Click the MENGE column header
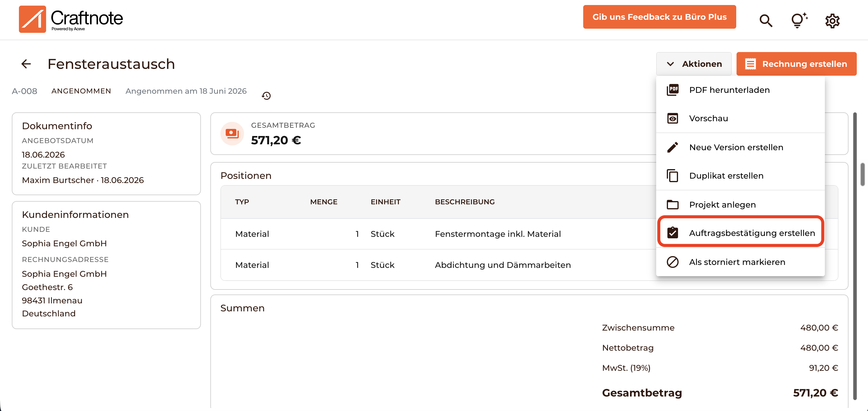Viewport: 868px width, 411px height. [x=324, y=202]
